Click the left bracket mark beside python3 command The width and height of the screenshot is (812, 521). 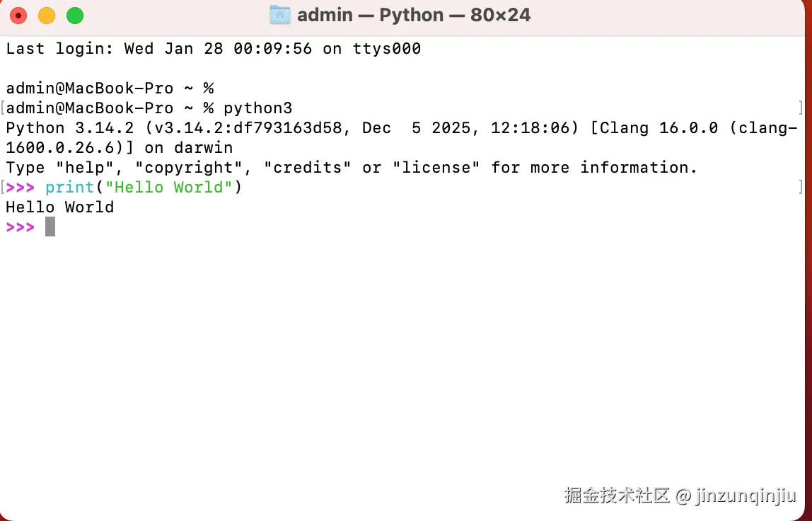(x=3, y=108)
